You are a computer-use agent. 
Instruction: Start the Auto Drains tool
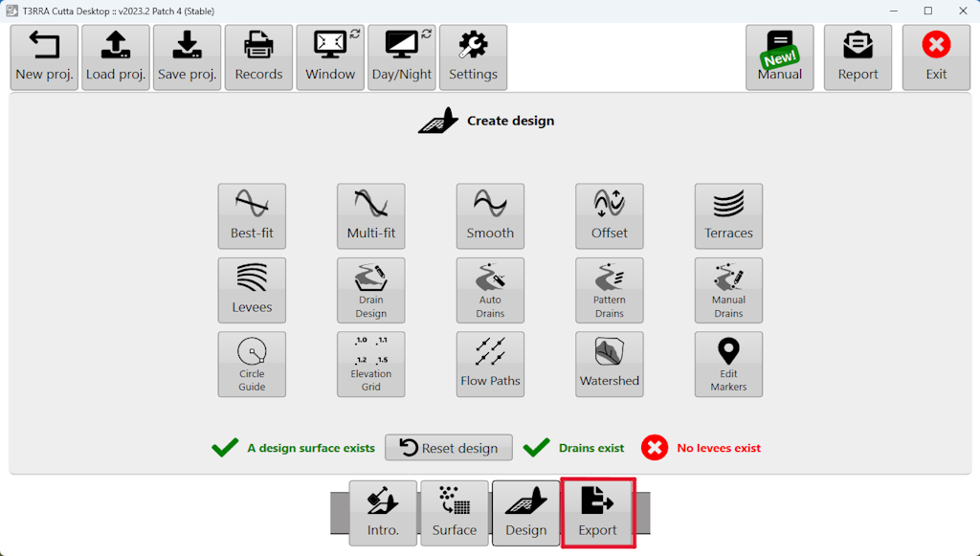tap(490, 291)
